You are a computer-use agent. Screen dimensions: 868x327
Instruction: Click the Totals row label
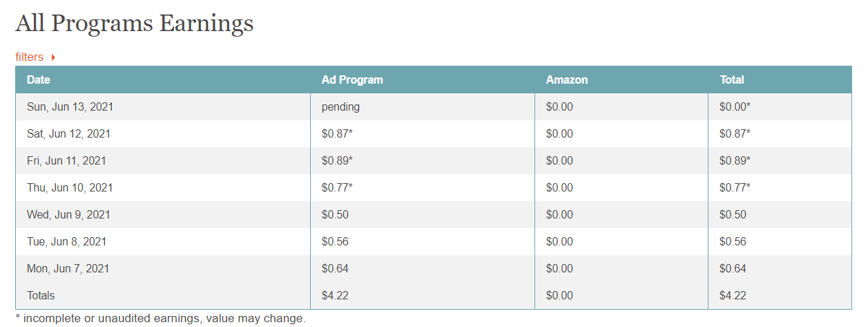41,295
